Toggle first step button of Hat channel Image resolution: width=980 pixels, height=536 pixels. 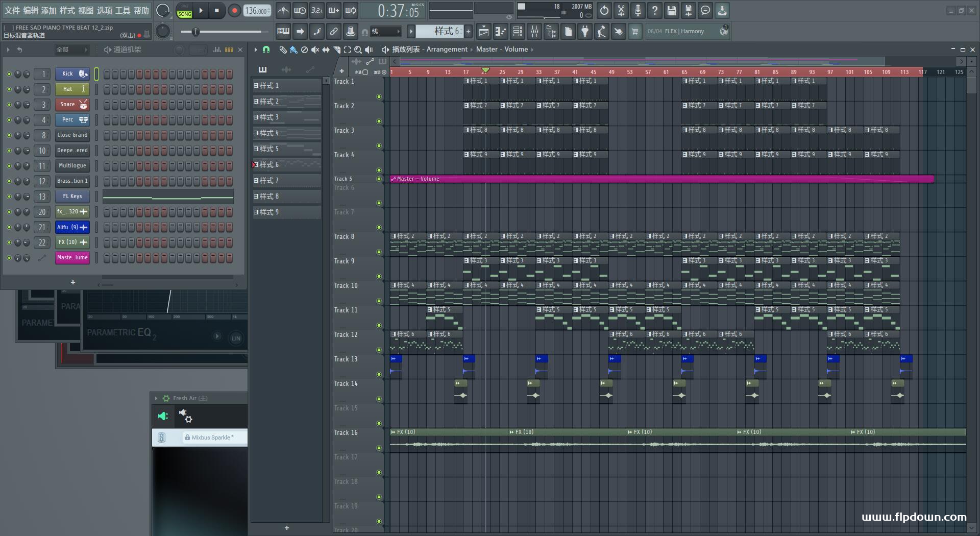coord(107,89)
